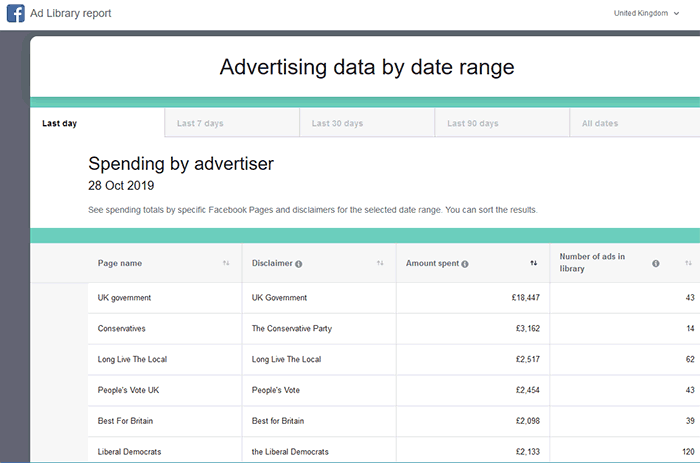Select the Conservatives page name
The width and height of the screenshot is (700, 463).
point(121,329)
